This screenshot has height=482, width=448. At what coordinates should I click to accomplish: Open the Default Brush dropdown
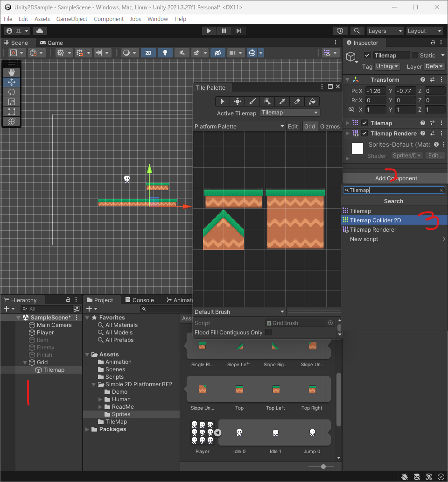coord(239,312)
